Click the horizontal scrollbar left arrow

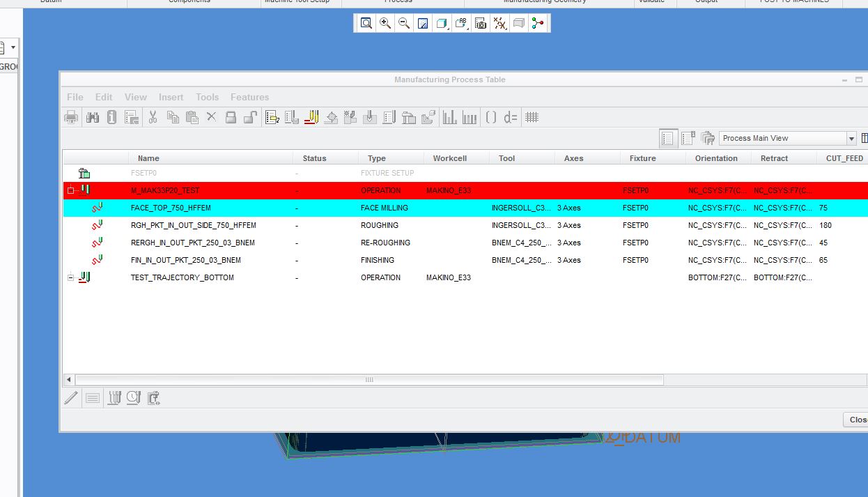[x=68, y=380]
